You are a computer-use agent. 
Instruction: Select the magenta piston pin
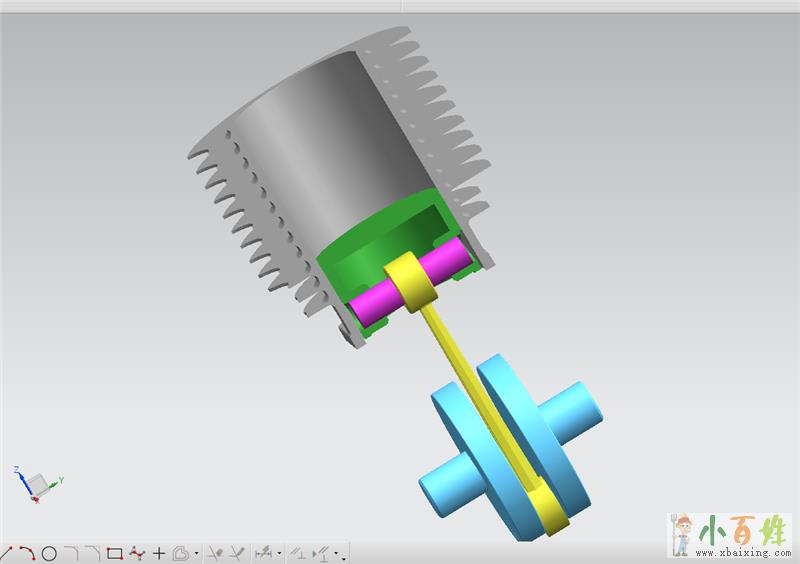click(366, 303)
